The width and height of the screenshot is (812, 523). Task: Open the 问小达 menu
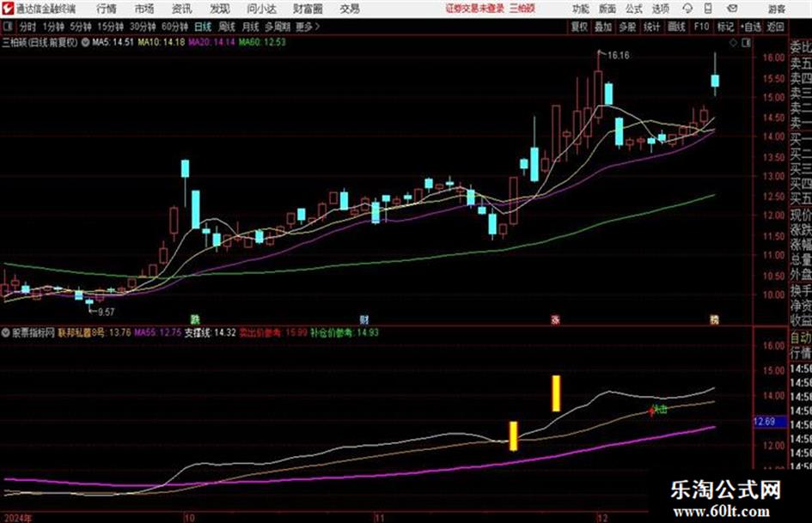point(261,9)
